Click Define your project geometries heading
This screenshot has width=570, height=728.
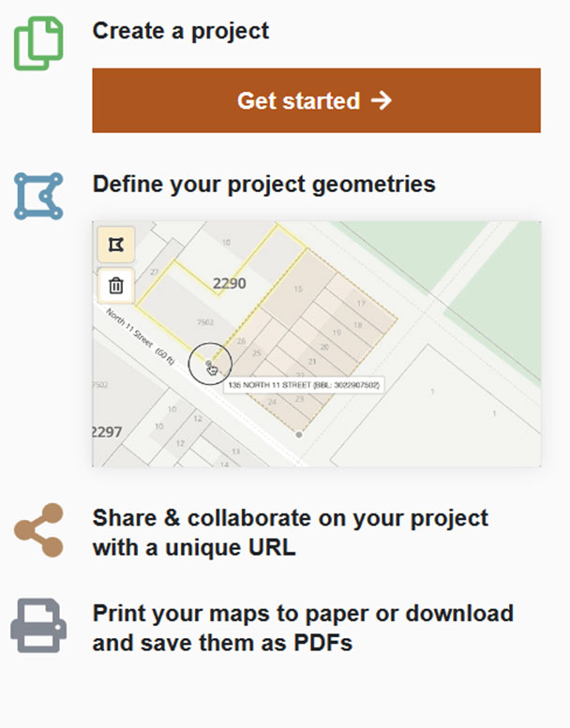click(x=263, y=184)
